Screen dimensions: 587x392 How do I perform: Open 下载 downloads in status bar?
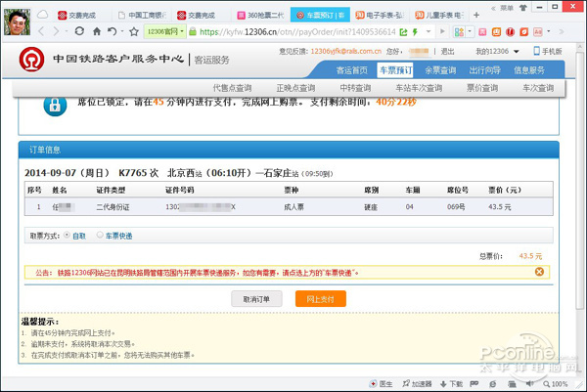[x=451, y=384]
